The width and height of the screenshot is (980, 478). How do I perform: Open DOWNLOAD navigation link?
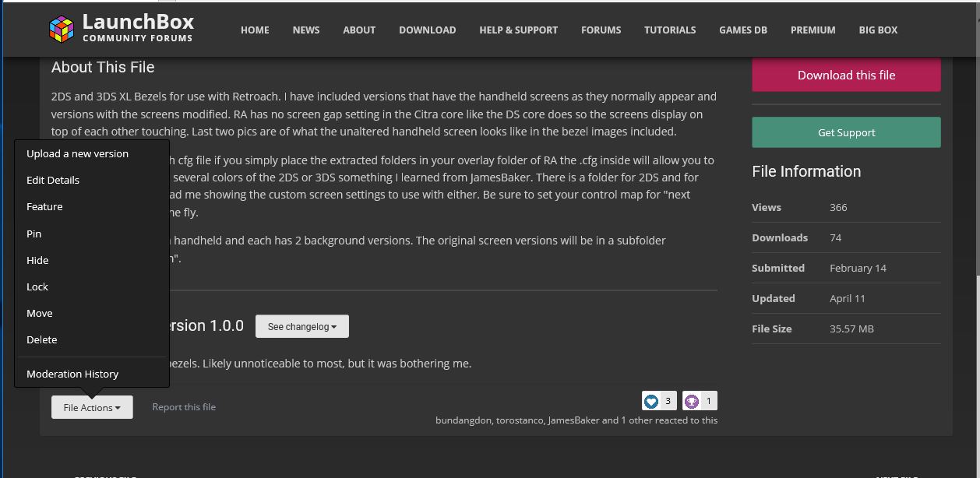tap(428, 30)
